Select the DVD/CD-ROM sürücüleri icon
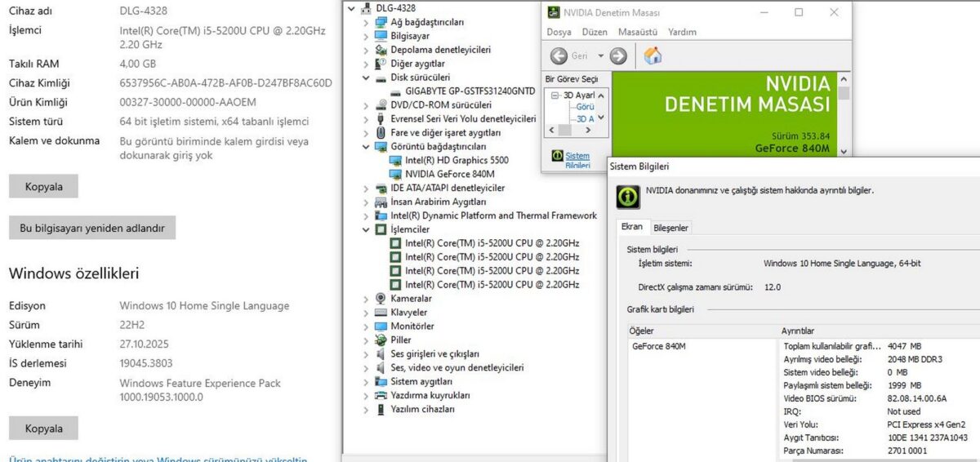The width and height of the screenshot is (980, 462). click(x=381, y=105)
